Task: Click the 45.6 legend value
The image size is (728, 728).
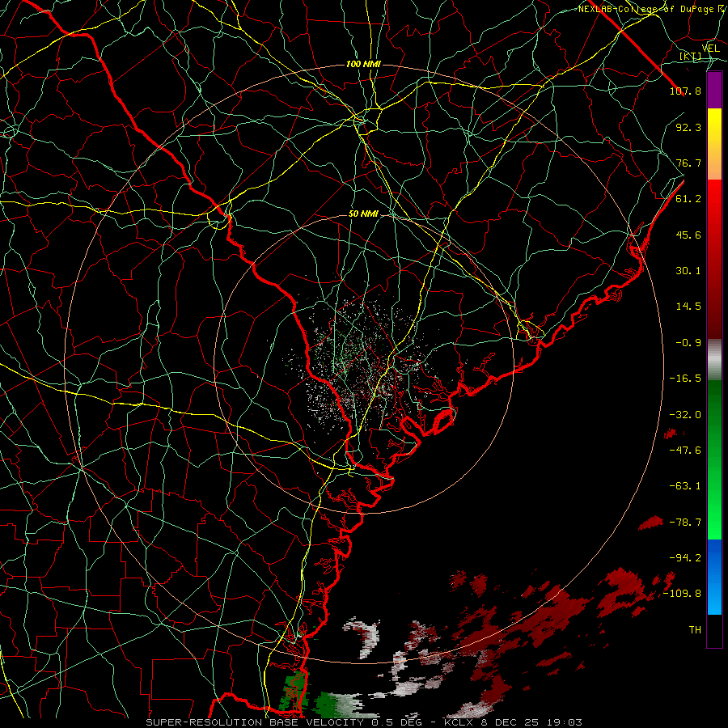Action: (x=688, y=235)
